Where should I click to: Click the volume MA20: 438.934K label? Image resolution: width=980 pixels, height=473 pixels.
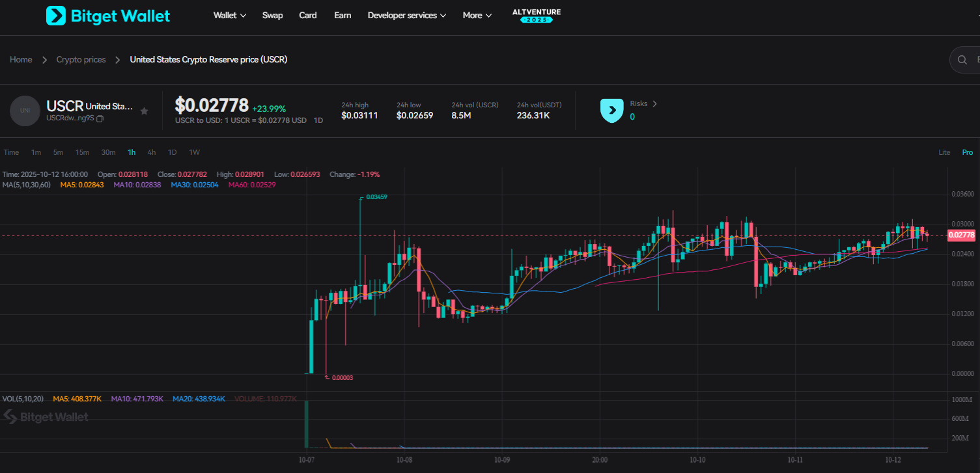[199, 398]
